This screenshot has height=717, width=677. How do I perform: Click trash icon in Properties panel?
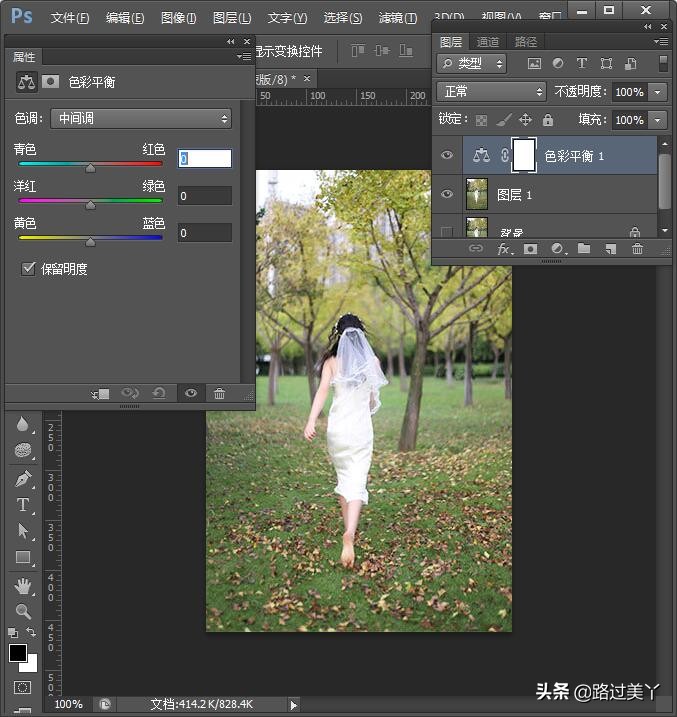220,394
